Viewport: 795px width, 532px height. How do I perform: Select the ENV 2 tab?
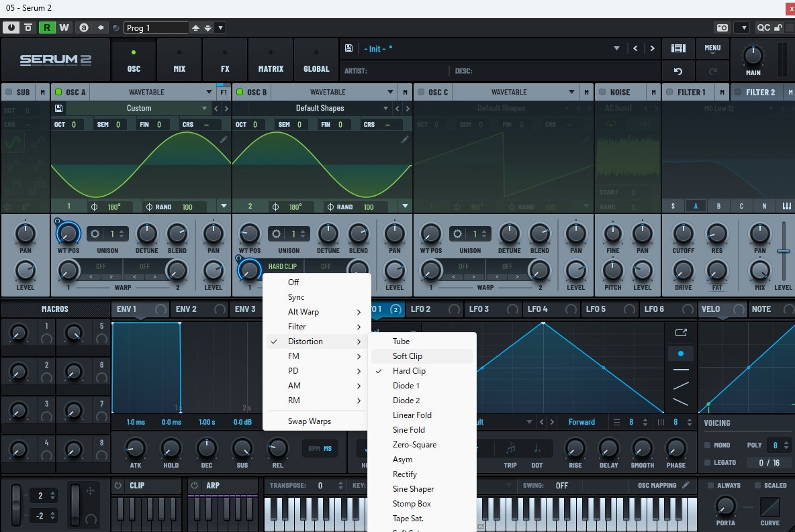[186, 309]
